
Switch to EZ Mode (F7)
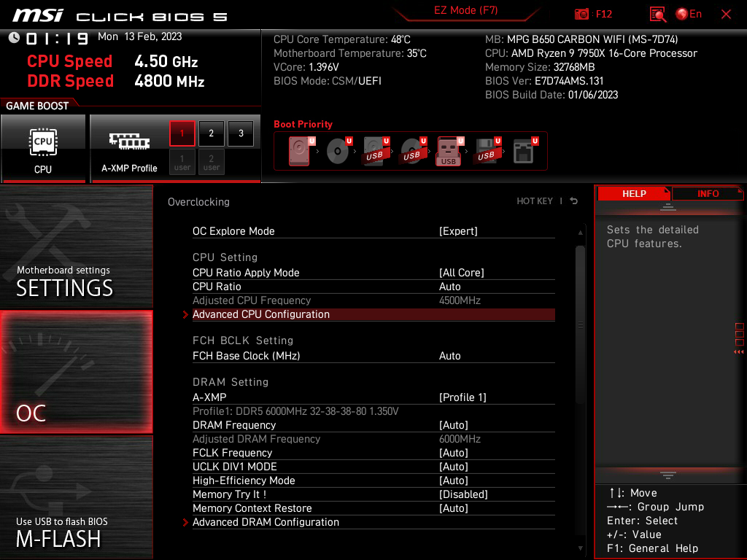pos(466,10)
